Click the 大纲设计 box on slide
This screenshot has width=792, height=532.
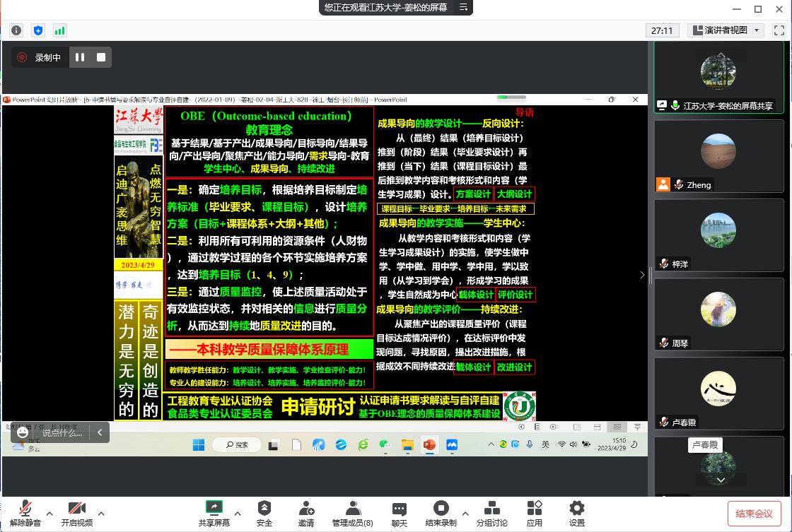(514, 194)
